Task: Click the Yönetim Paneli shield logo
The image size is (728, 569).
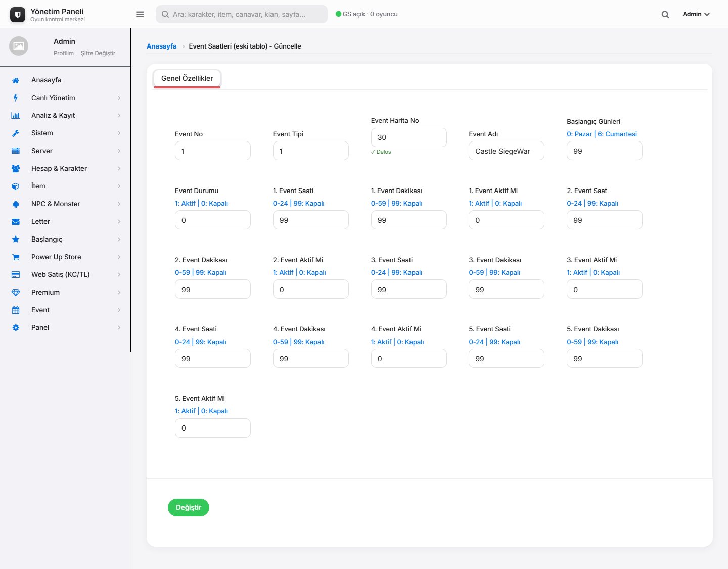Action: [18, 15]
